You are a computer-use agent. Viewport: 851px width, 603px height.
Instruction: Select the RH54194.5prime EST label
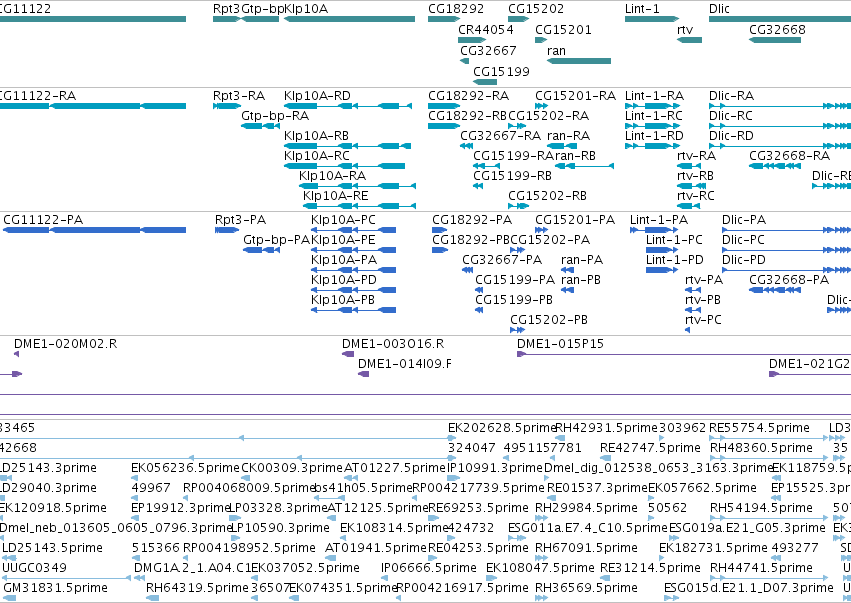tap(761, 508)
